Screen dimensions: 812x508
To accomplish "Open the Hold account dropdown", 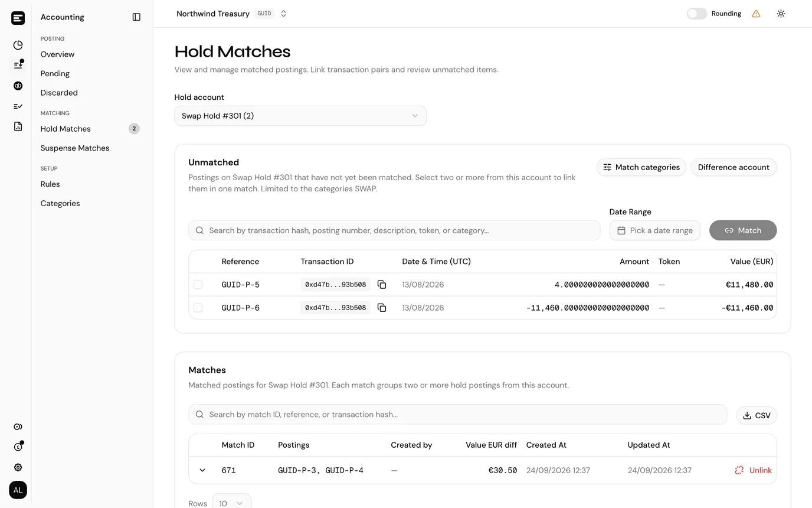I will coord(300,116).
